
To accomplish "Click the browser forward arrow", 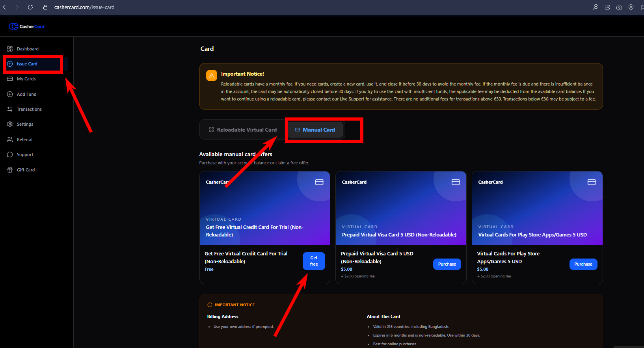I will click(17, 7).
